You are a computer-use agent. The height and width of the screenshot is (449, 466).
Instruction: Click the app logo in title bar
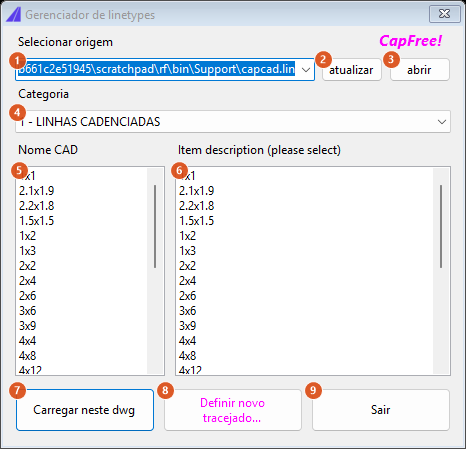pyautogui.click(x=14, y=14)
